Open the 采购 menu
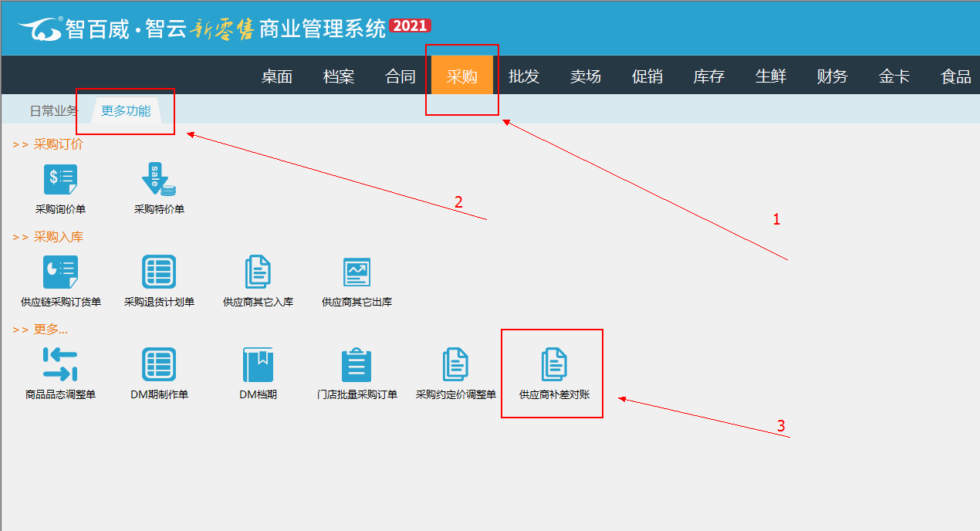The height and width of the screenshot is (531, 980). coord(461,76)
